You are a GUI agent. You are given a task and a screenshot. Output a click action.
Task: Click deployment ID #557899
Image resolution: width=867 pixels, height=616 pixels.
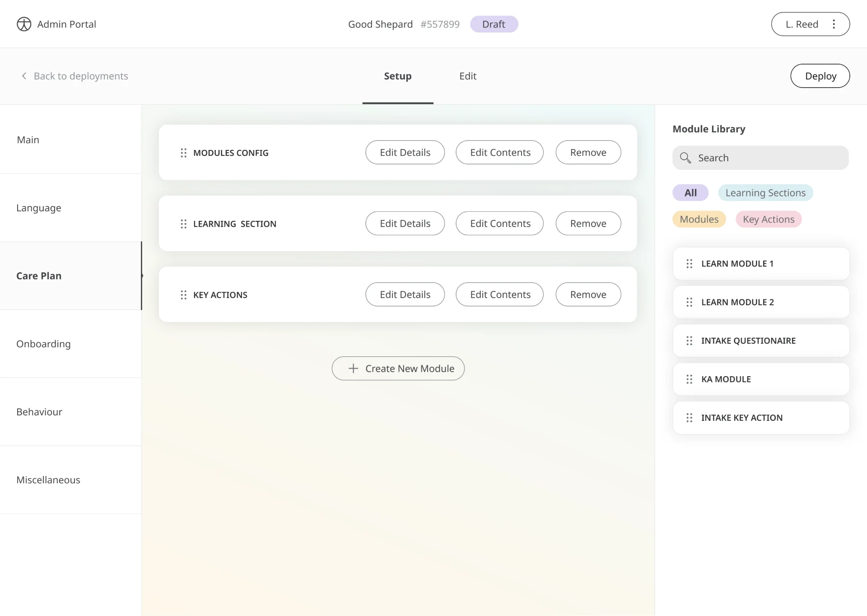[440, 24]
